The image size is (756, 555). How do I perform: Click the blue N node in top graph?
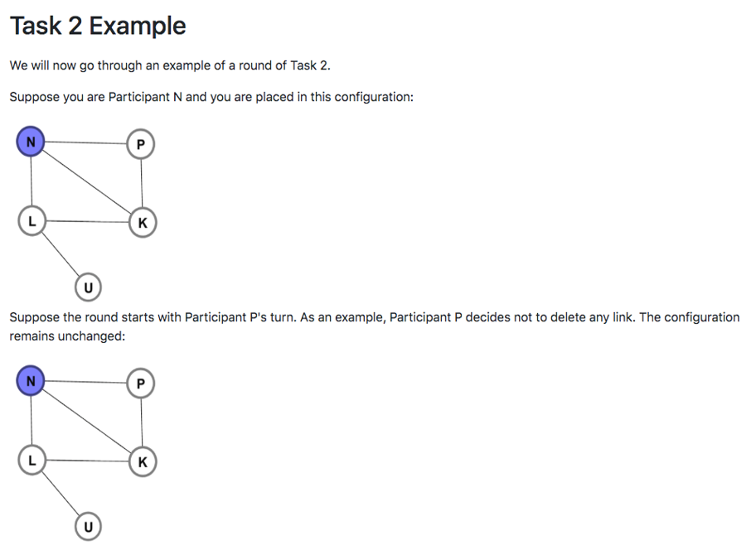point(31,142)
